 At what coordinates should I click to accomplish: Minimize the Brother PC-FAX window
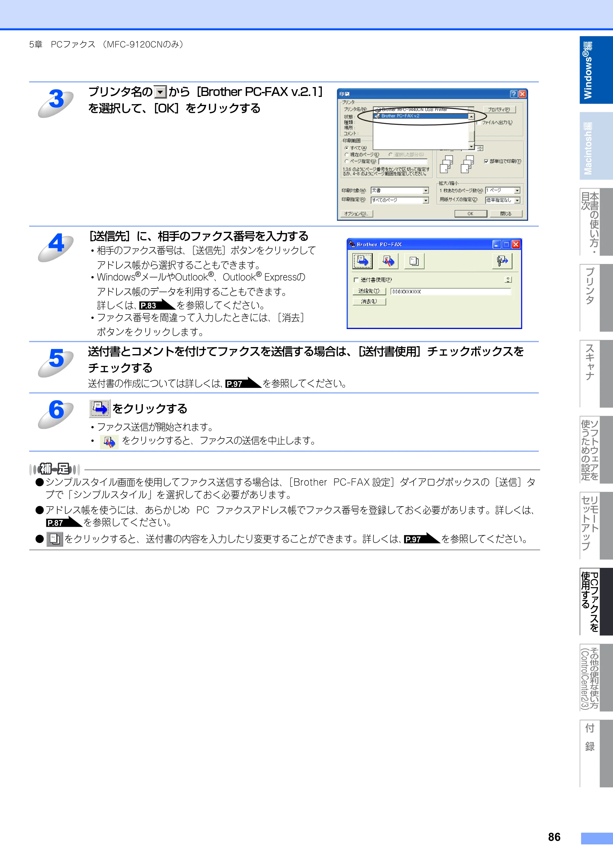[497, 245]
